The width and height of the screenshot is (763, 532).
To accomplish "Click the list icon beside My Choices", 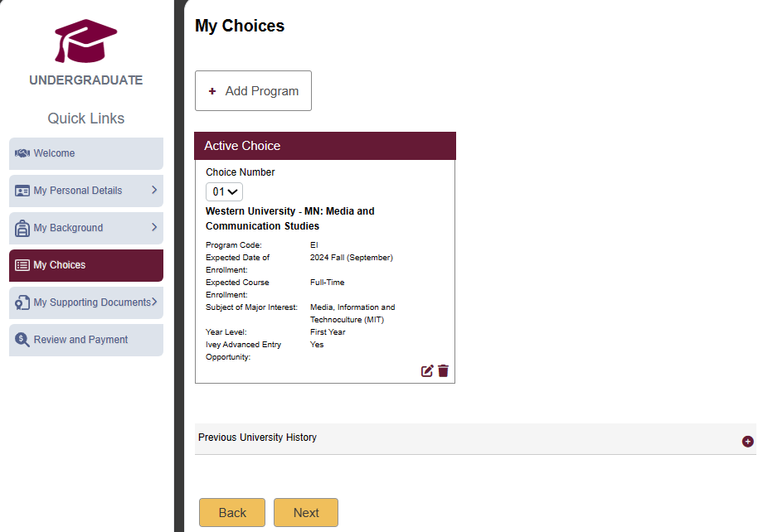I will pos(22,265).
